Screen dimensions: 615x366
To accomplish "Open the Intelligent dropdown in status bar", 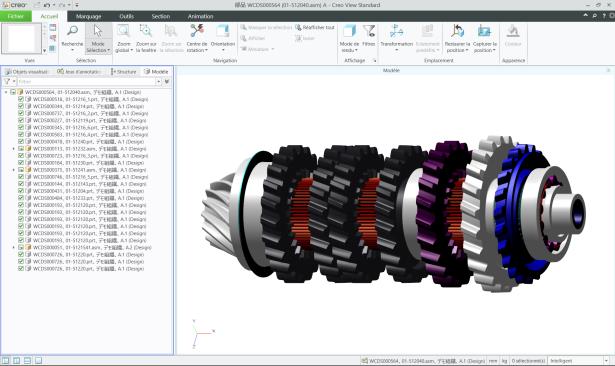I will 606,361.
